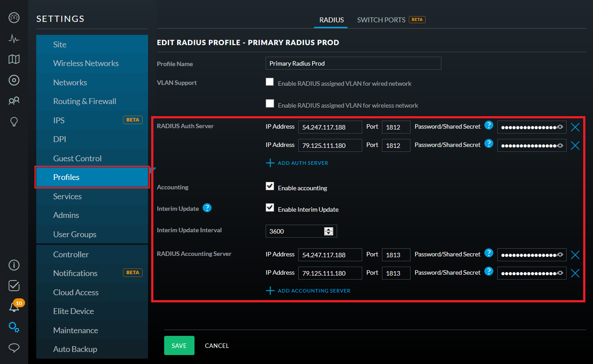
Task: Open the Settings gears icon
Action: coord(14,327)
